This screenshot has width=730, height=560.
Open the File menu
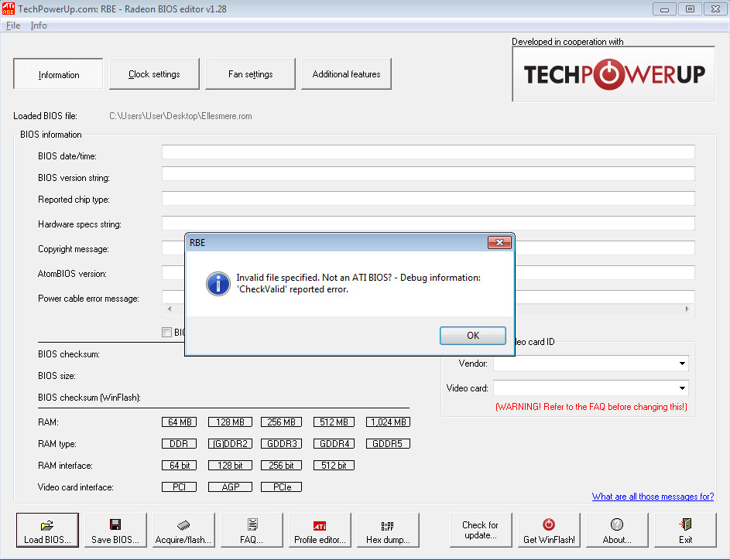[x=13, y=26]
